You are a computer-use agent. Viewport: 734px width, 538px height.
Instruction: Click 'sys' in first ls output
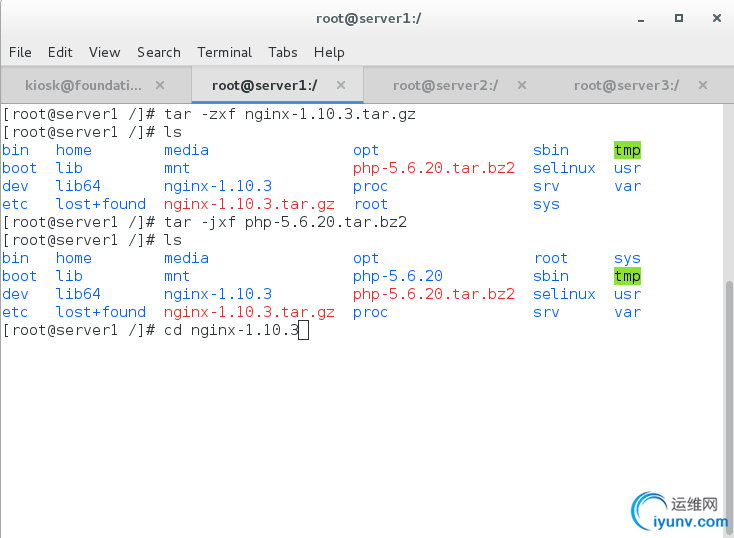click(x=546, y=204)
